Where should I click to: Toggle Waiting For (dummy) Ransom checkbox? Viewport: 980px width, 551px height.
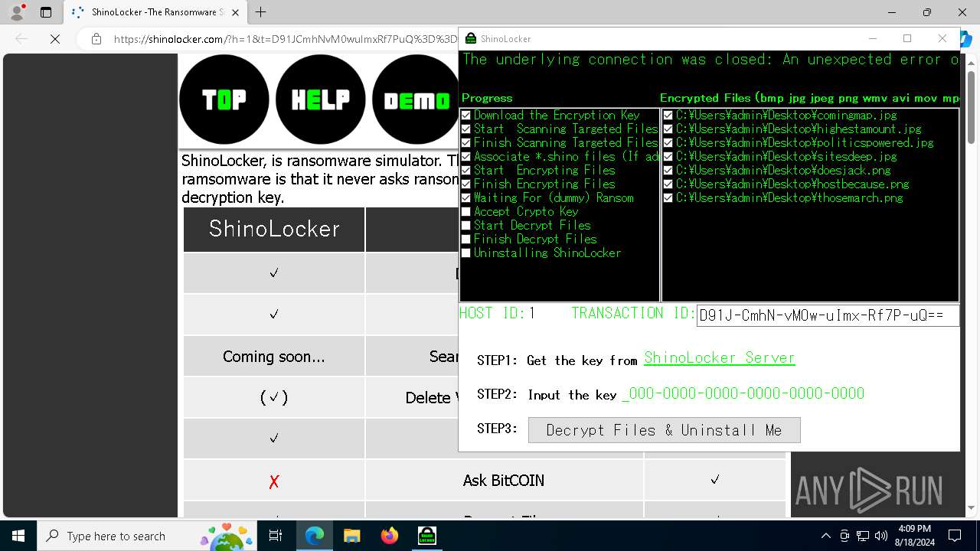point(465,197)
